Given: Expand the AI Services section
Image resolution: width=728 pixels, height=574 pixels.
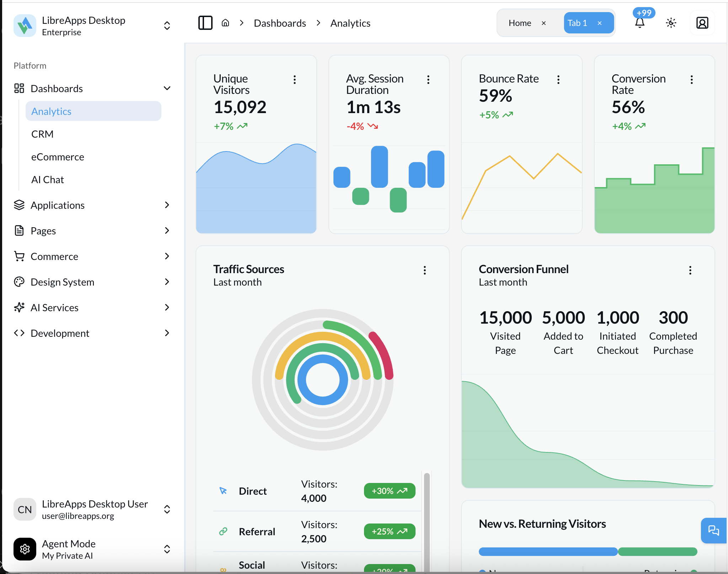Looking at the screenshot, I should pyautogui.click(x=167, y=307).
